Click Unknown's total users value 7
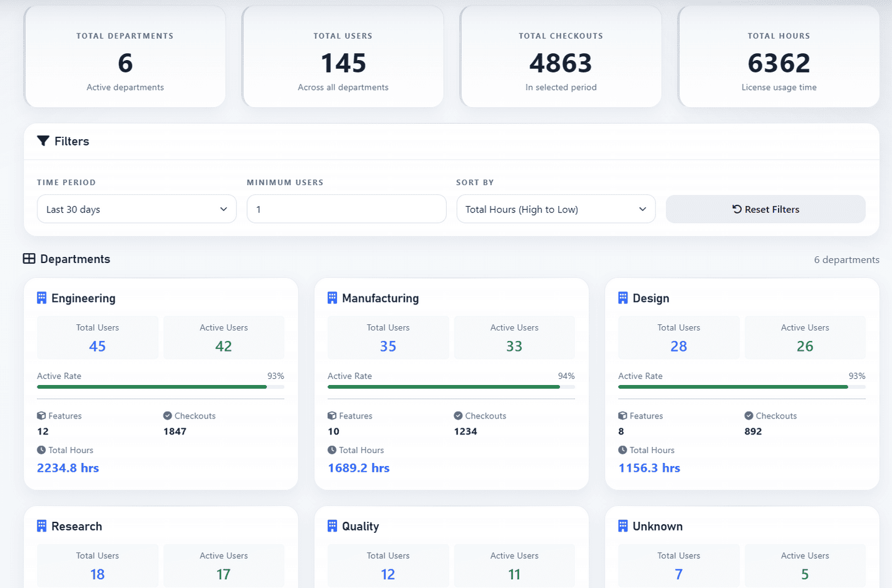The height and width of the screenshot is (588, 892). click(x=679, y=574)
